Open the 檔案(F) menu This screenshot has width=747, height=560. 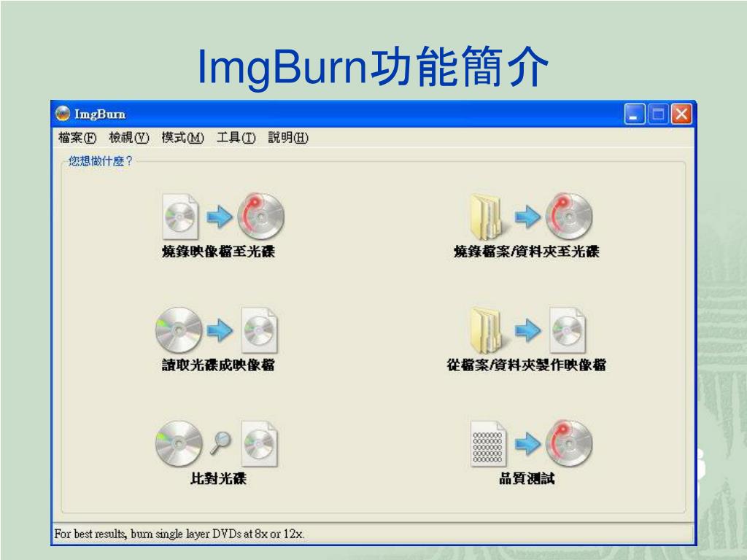pos(77,138)
